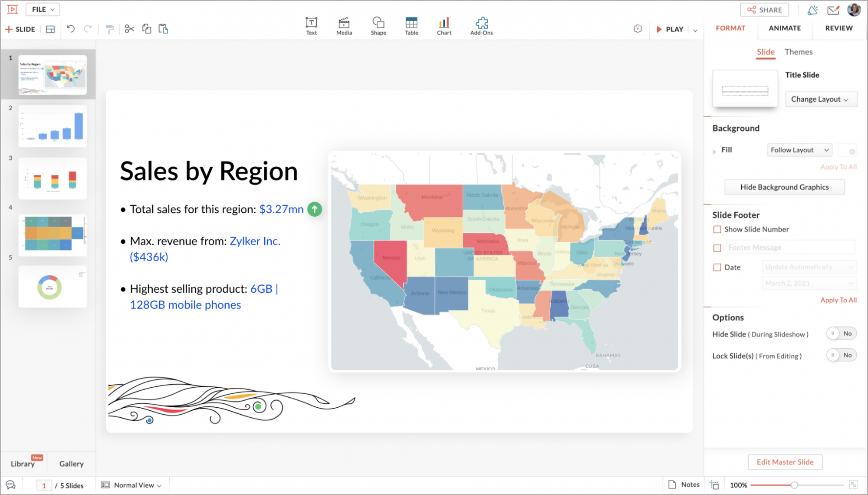Select slide 3 thumbnail
The height and width of the screenshot is (495, 868).
(x=53, y=178)
